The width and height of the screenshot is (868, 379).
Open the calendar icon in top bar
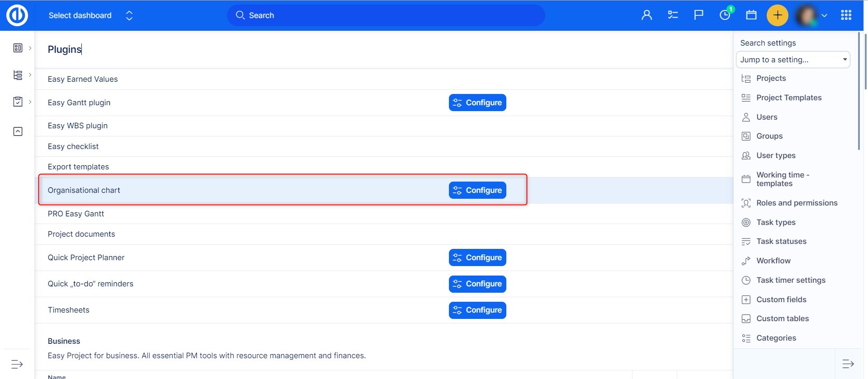(751, 15)
